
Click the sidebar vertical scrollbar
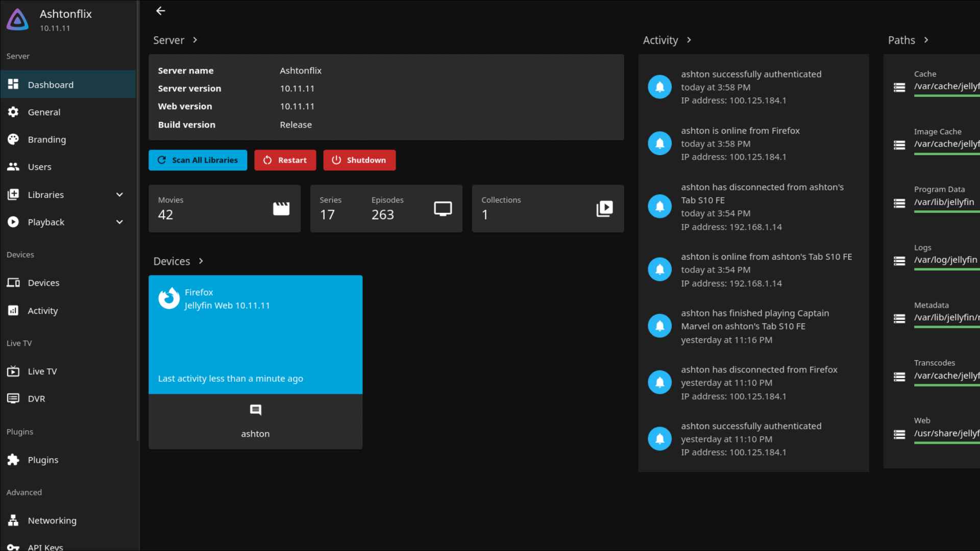[137, 220]
